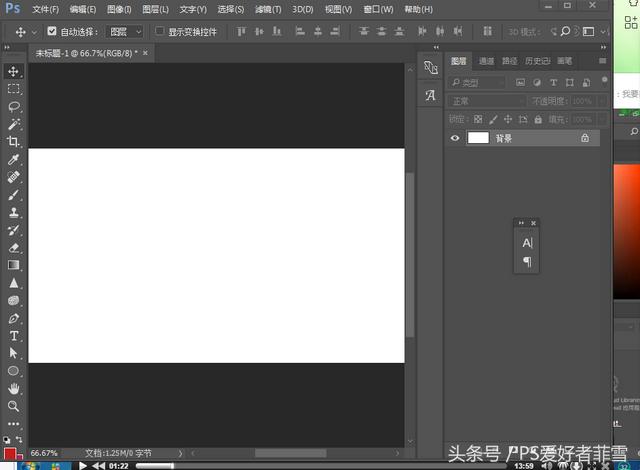This screenshot has width=640, height=470.
Task: Open the 正常 blend mode dropdown
Action: pyautogui.click(x=487, y=101)
